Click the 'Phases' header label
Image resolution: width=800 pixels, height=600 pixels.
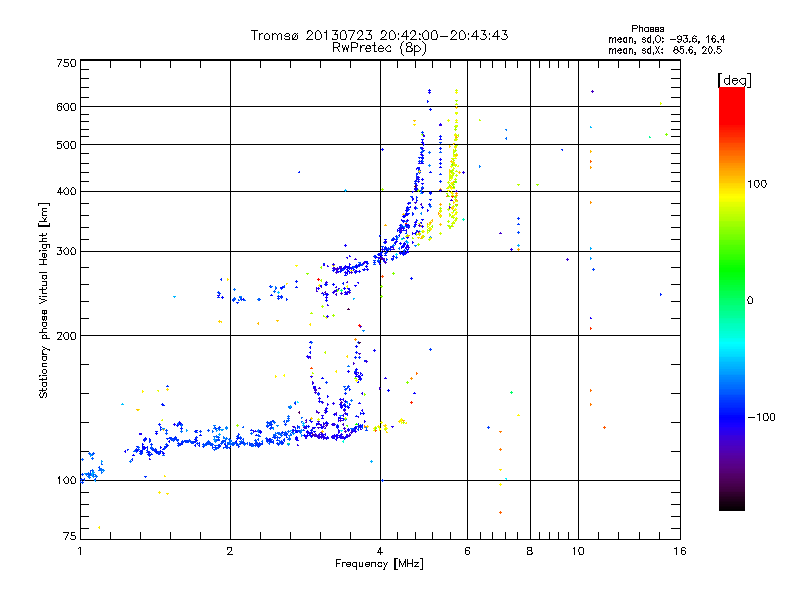tap(647, 29)
